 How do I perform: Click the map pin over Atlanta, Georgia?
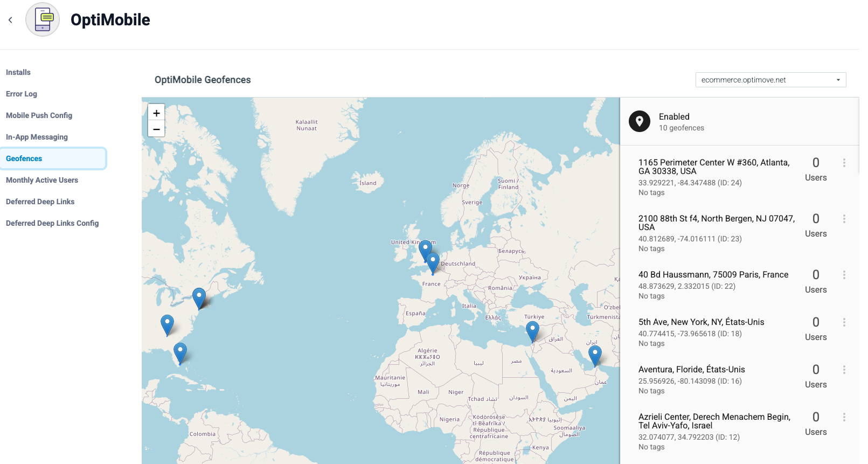[x=167, y=325]
